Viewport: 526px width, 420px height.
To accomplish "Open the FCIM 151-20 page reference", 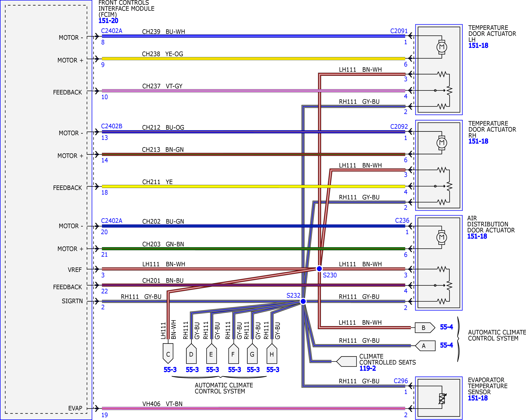I will (108, 21).
